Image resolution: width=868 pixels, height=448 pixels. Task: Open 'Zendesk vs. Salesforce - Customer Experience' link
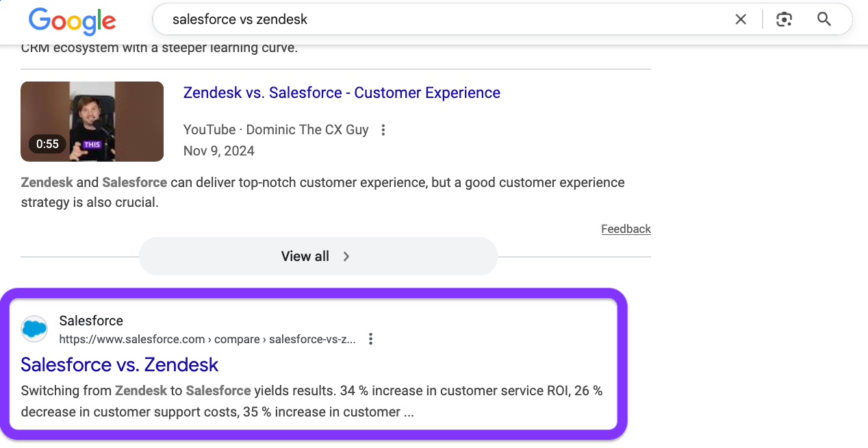coord(342,93)
